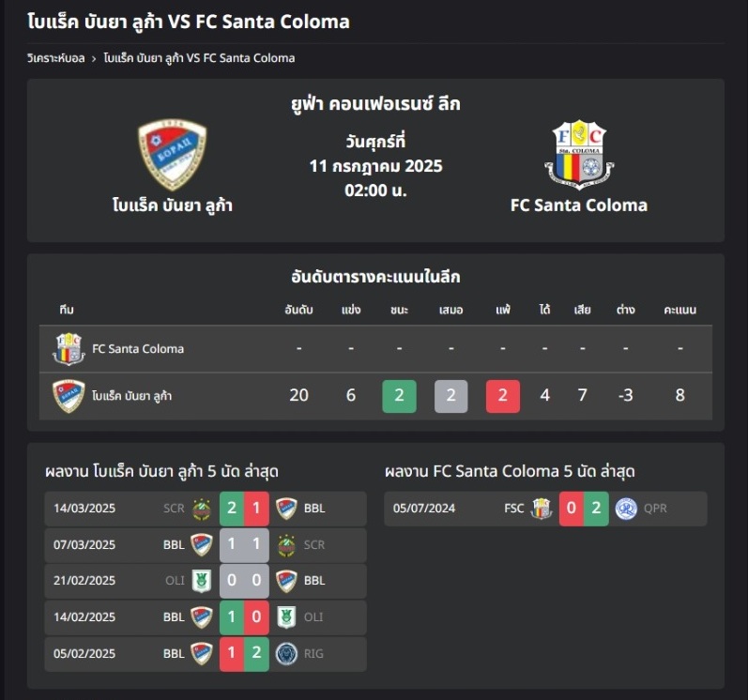This screenshot has height=700, width=748.
Task: Click the green wins box showing 2
Action: [399, 396]
